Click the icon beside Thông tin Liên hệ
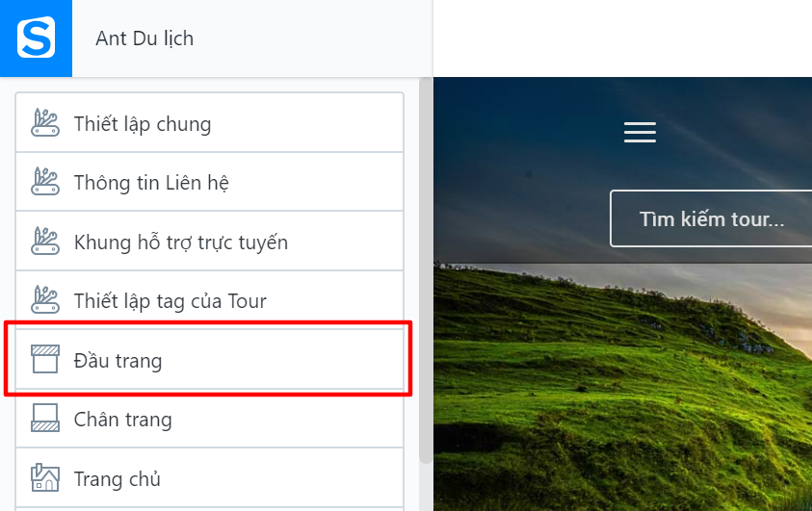This screenshot has height=511, width=812. (45, 182)
